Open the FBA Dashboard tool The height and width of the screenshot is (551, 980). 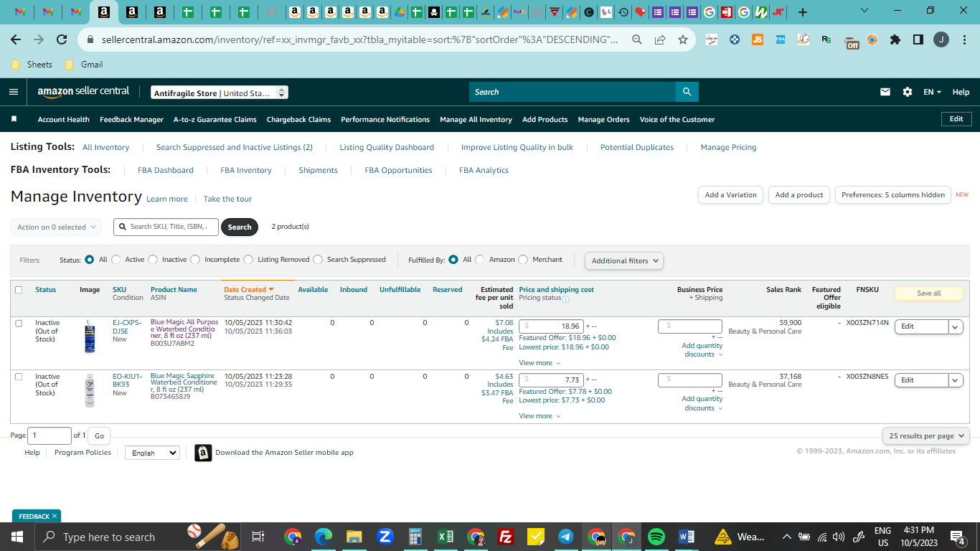pos(166,170)
